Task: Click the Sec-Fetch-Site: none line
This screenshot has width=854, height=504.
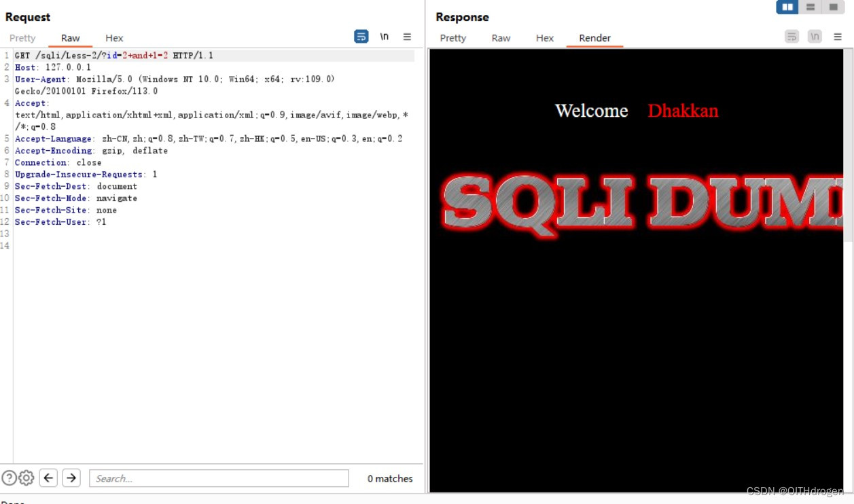Action: 66,210
